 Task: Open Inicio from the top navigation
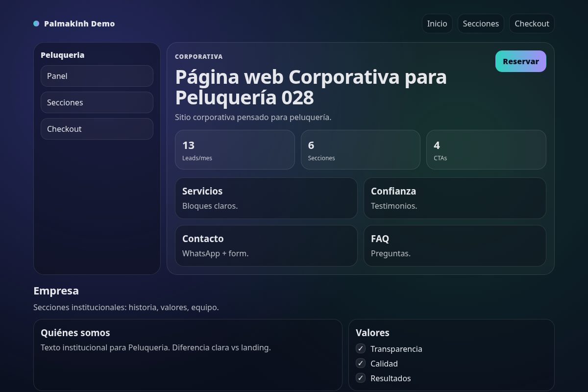tap(437, 23)
